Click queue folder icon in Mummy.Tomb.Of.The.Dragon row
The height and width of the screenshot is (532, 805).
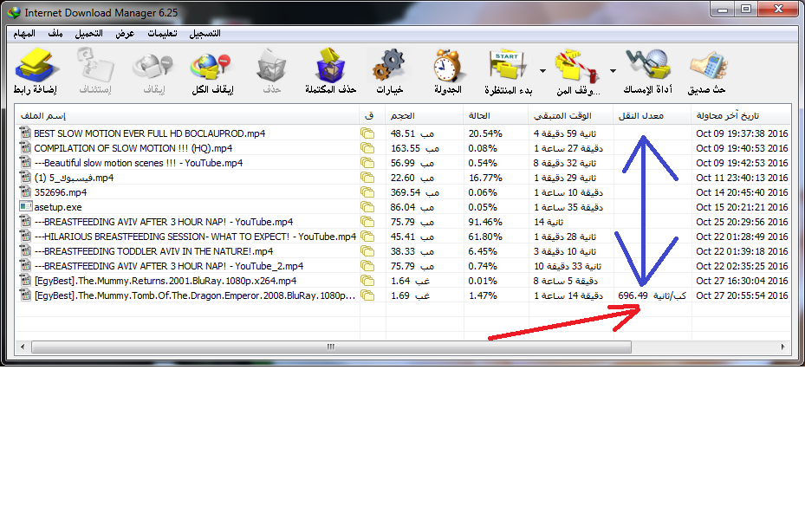click(367, 295)
